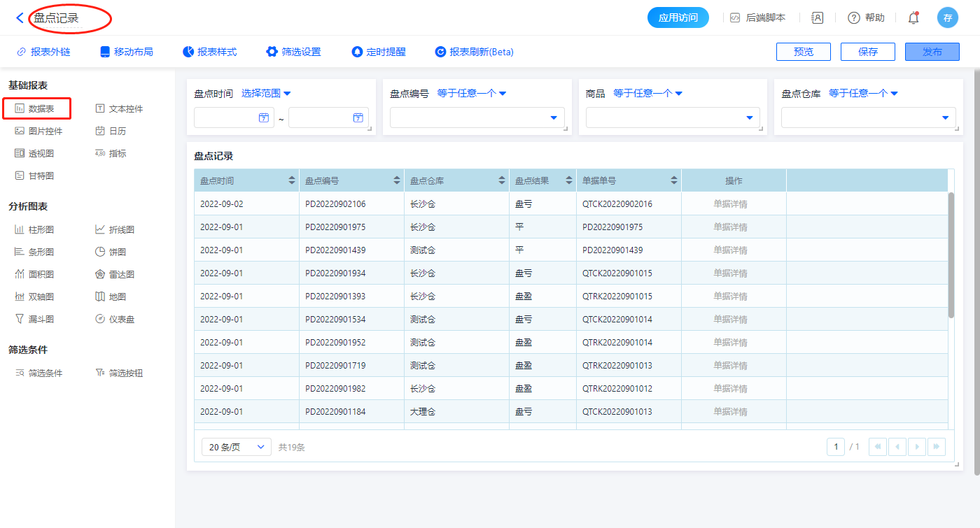Image resolution: width=980 pixels, height=528 pixels.
Task: Click the back arrow next to 盘点记录
Action: click(20, 18)
